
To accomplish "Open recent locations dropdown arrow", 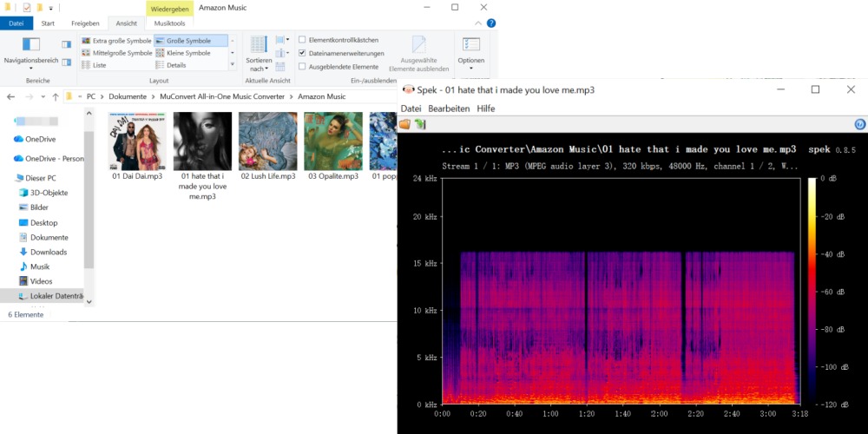I will pyautogui.click(x=43, y=97).
